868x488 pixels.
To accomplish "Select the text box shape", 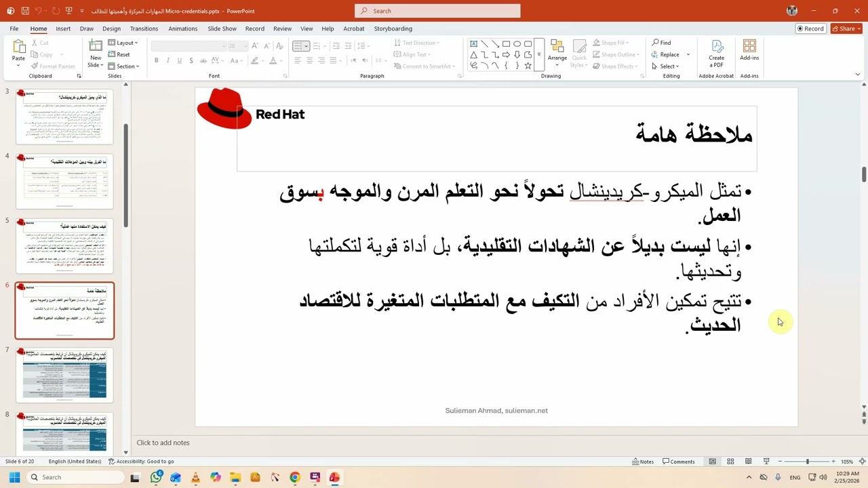I will (473, 44).
